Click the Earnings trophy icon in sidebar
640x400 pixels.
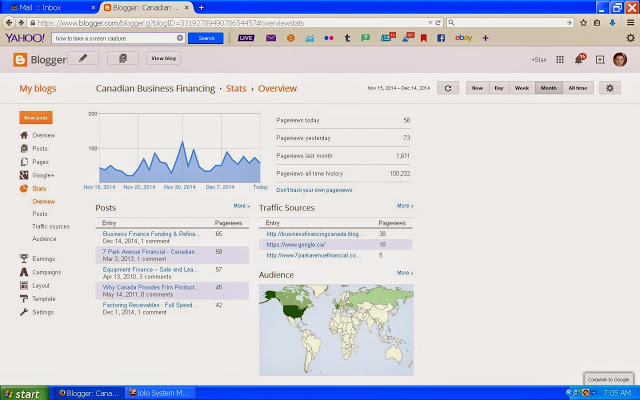tap(24, 258)
